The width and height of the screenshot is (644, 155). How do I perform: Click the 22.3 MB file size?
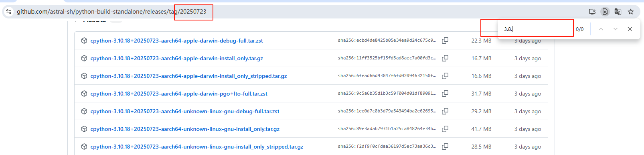tap(481, 41)
